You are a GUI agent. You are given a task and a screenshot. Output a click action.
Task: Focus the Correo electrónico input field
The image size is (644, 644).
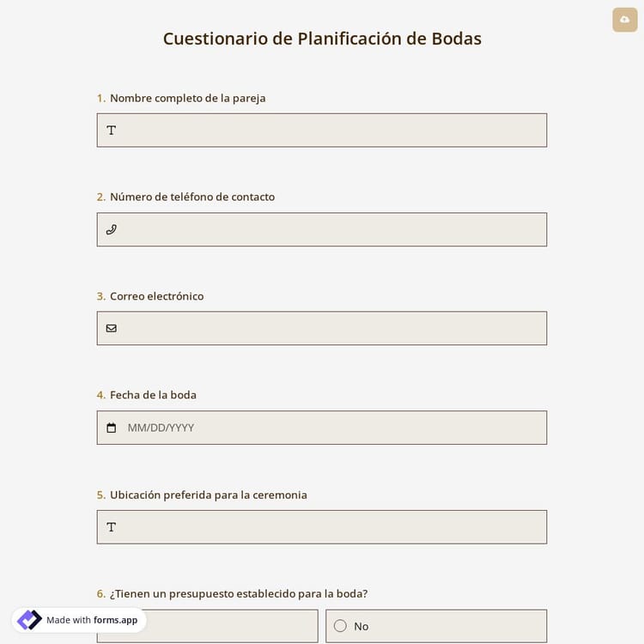click(x=331, y=328)
